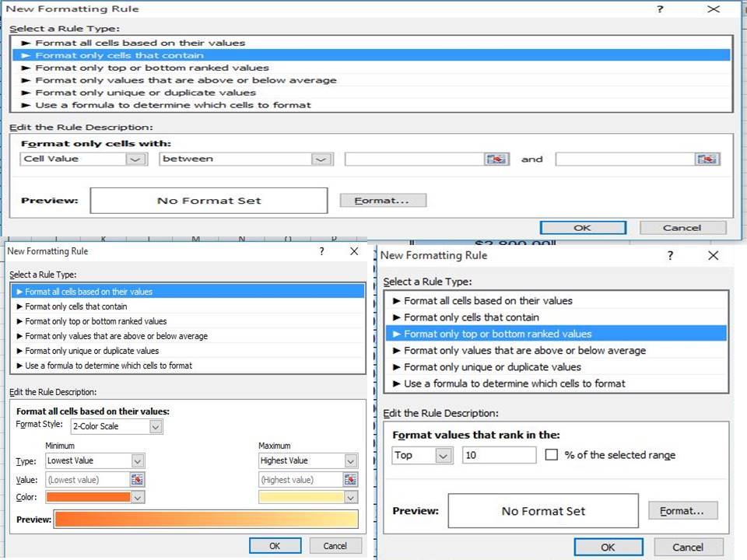This screenshot has height=560, width=747.
Task: Open Maximum color dropdown arrow
Action: click(x=351, y=498)
